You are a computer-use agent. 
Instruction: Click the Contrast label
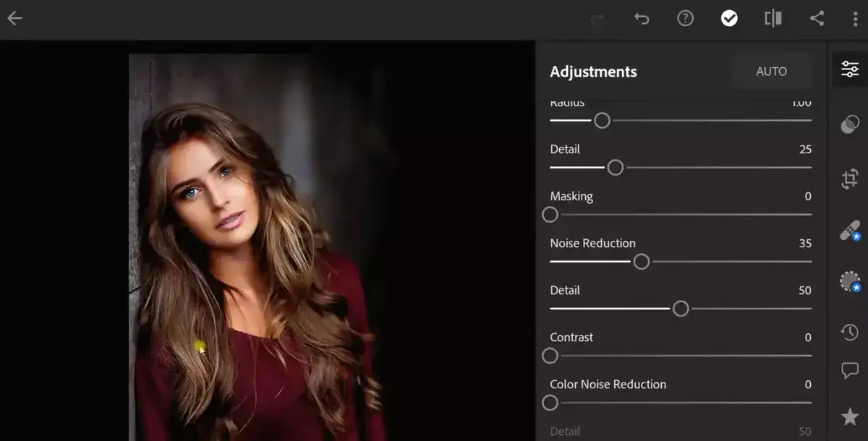tap(571, 338)
